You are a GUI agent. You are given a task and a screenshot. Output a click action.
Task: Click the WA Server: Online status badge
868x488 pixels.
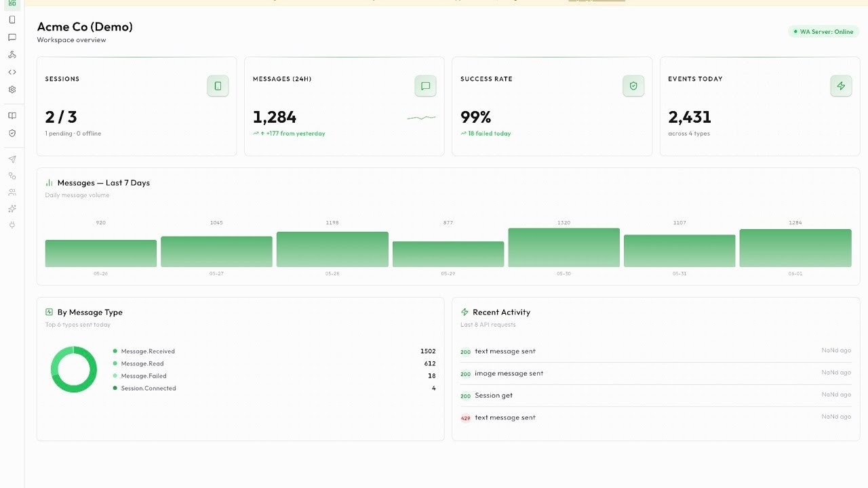tap(823, 32)
